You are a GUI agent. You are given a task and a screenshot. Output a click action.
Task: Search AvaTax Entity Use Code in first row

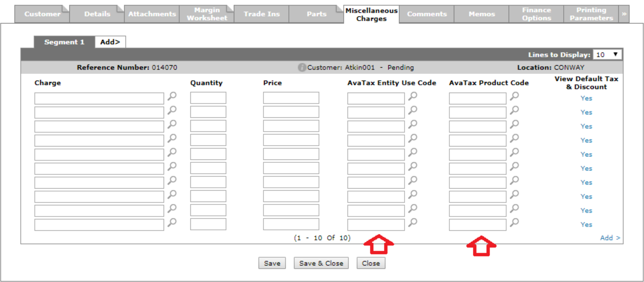tap(413, 97)
